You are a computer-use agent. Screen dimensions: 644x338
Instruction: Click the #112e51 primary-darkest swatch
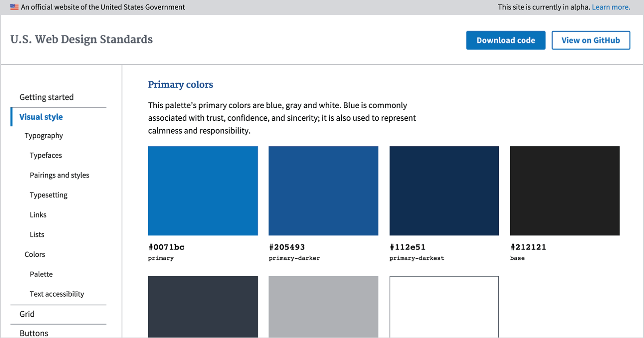point(444,191)
